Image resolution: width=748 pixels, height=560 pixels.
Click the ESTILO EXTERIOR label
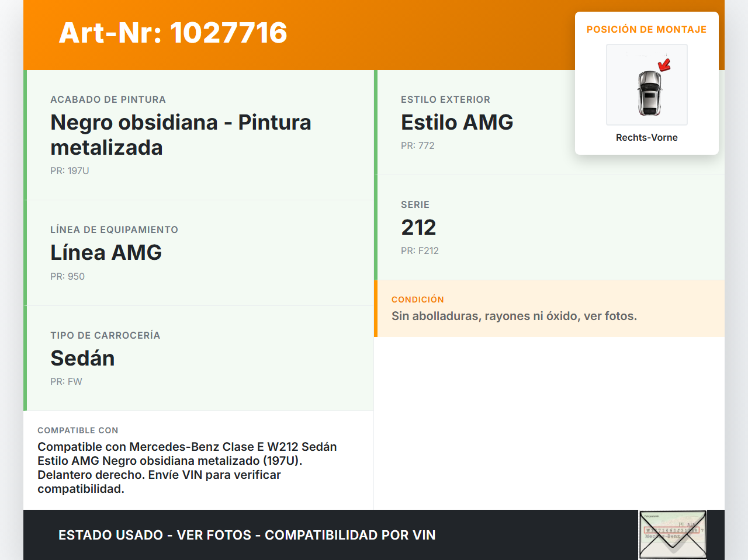click(x=445, y=99)
